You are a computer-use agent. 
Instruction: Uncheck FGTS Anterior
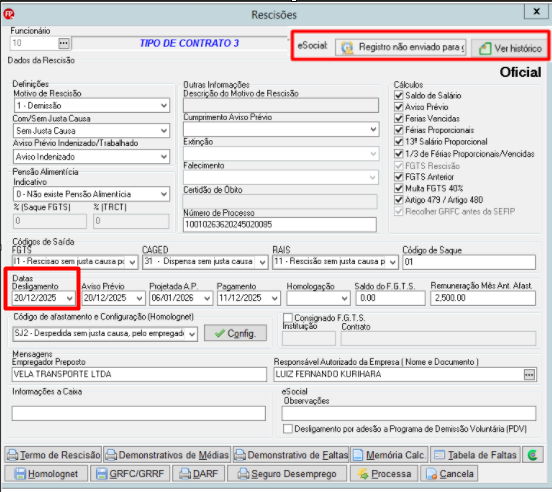click(x=399, y=177)
